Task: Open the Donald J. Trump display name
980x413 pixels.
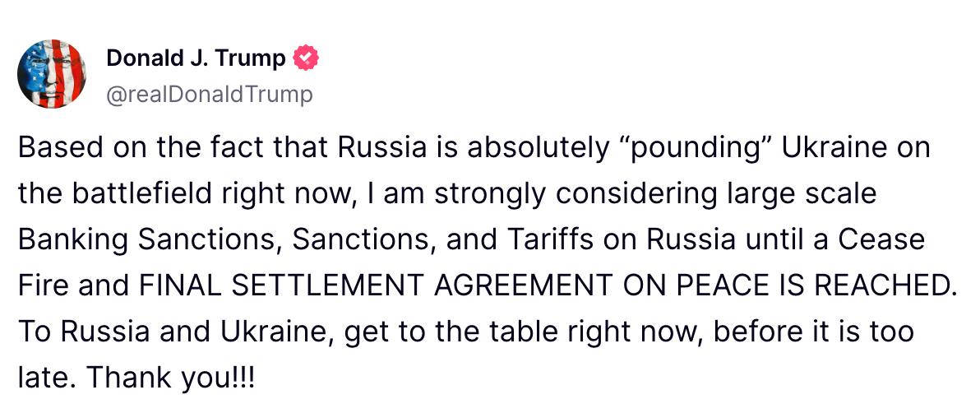Action: 196,58
